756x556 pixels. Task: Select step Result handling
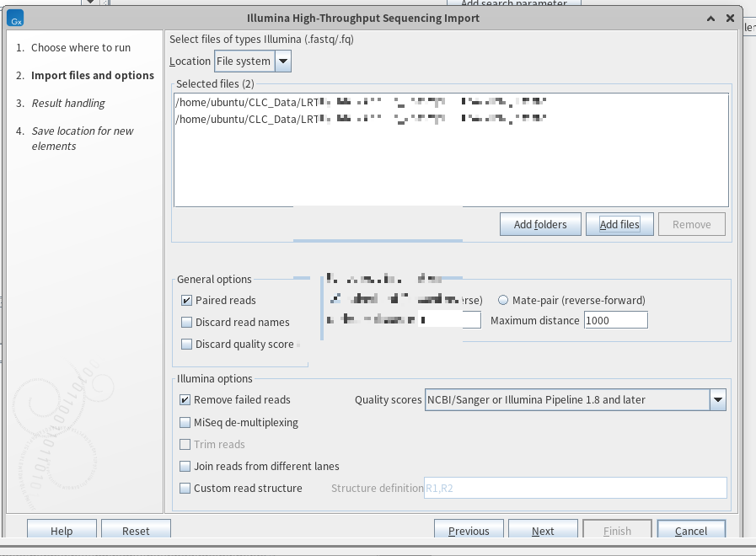pyautogui.click(x=68, y=103)
